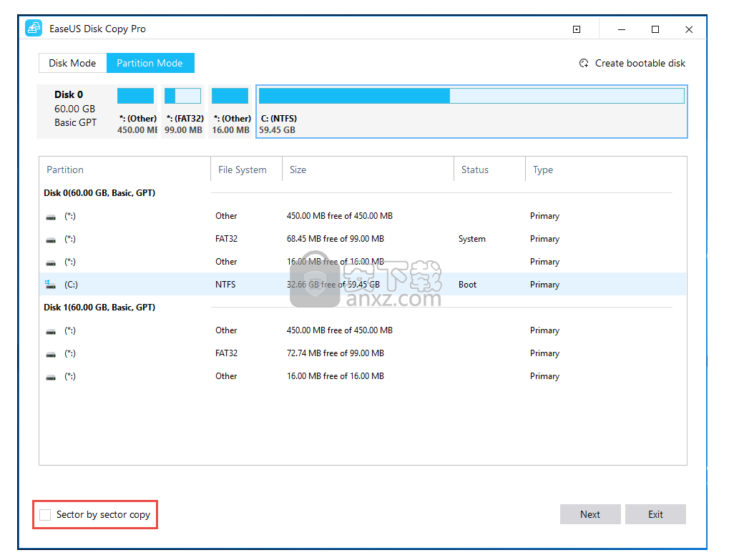This screenshot has width=734, height=560.
Task: Minimize the EaseUS Disk Copy window
Action: tap(622, 29)
